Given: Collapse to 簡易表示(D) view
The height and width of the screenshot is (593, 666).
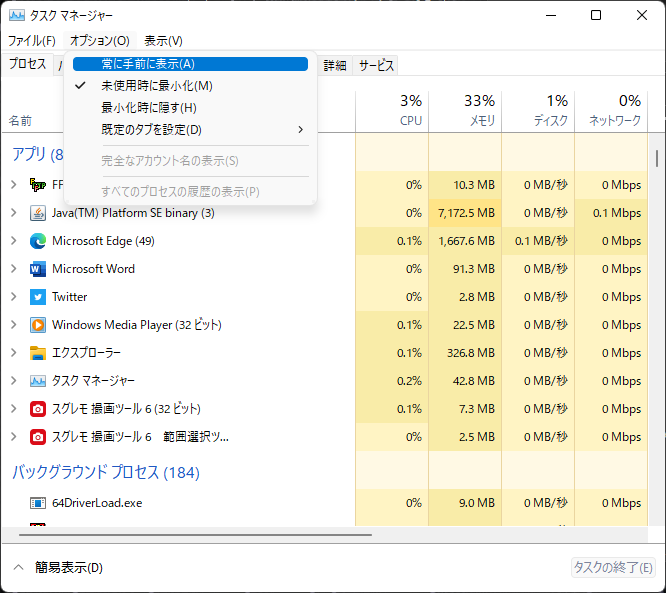Looking at the screenshot, I should 58,568.
